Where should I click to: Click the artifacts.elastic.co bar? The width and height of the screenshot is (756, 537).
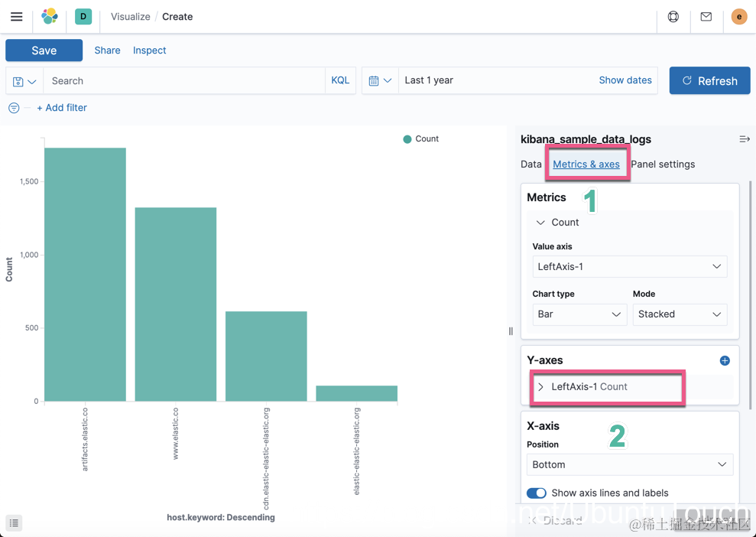coord(86,275)
